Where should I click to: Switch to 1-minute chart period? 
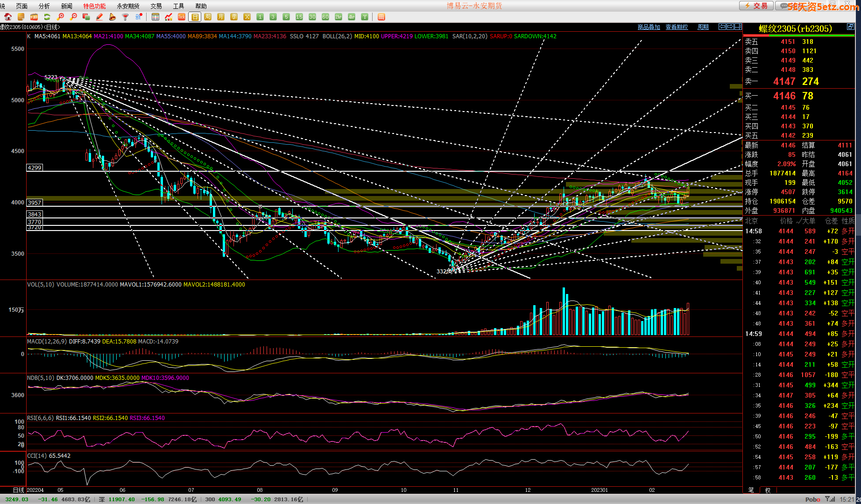pyautogui.click(x=260, y=17)
